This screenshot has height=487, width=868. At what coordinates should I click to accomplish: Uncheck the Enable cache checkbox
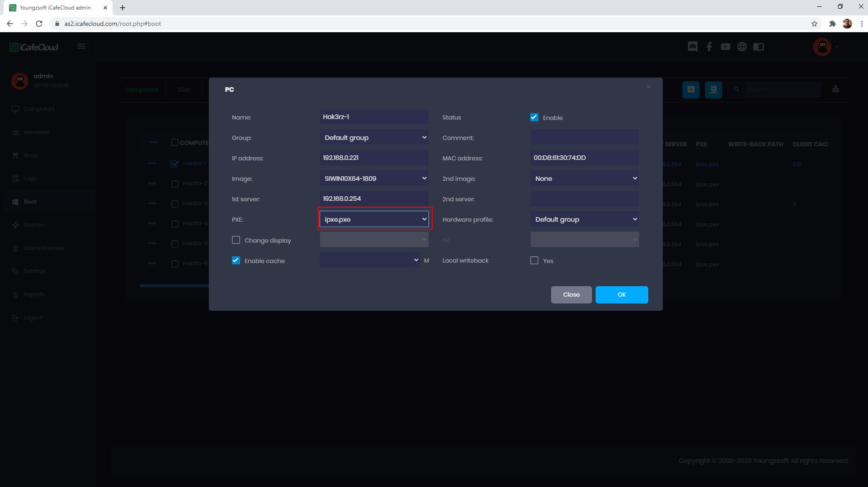(236, 260)
